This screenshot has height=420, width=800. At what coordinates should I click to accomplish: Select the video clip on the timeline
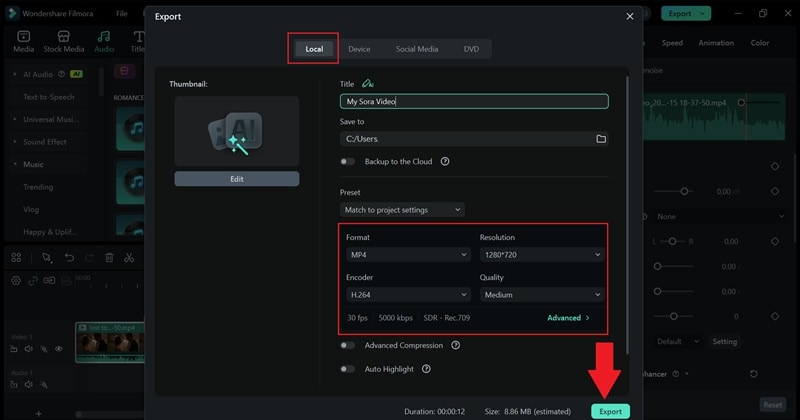tap(110, 342)
